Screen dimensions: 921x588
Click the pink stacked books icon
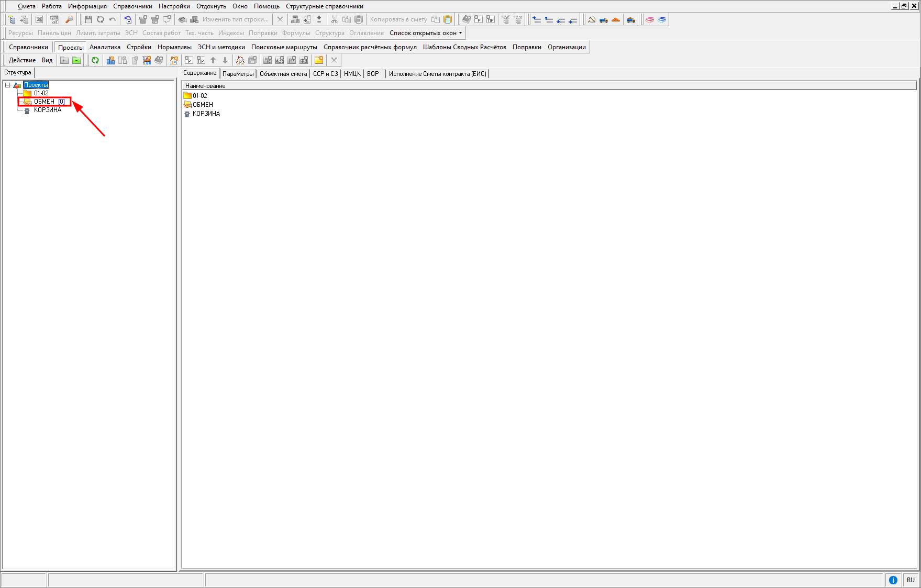[650, 19]
